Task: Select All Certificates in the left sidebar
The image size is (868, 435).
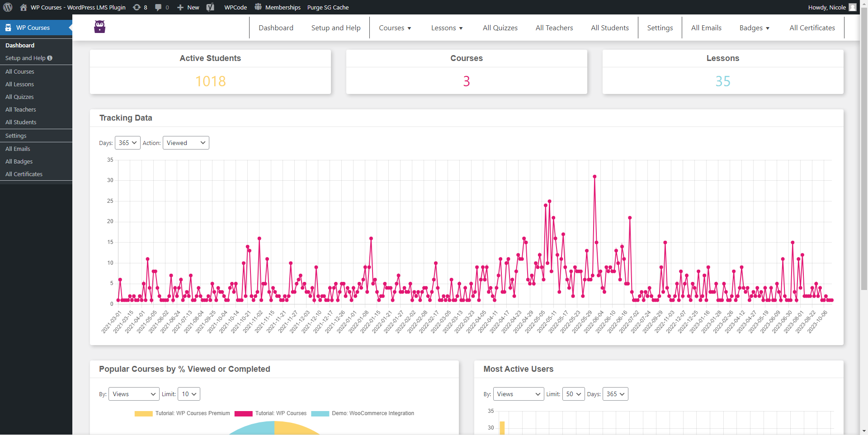Action: [24, 174]
